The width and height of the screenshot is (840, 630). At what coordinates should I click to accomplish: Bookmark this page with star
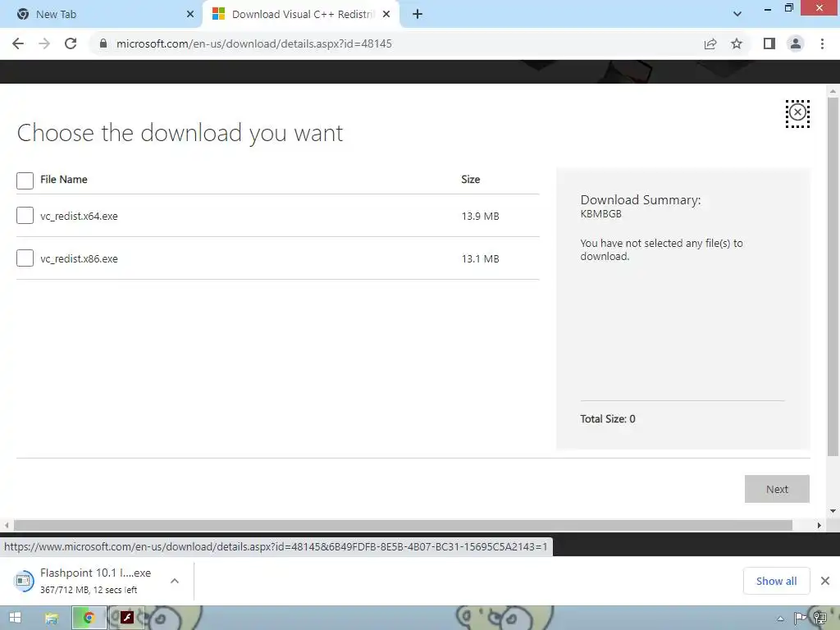pos(737,44)
